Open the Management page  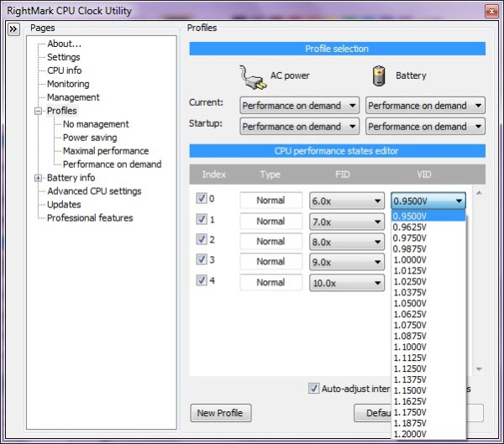pos(73,97)
